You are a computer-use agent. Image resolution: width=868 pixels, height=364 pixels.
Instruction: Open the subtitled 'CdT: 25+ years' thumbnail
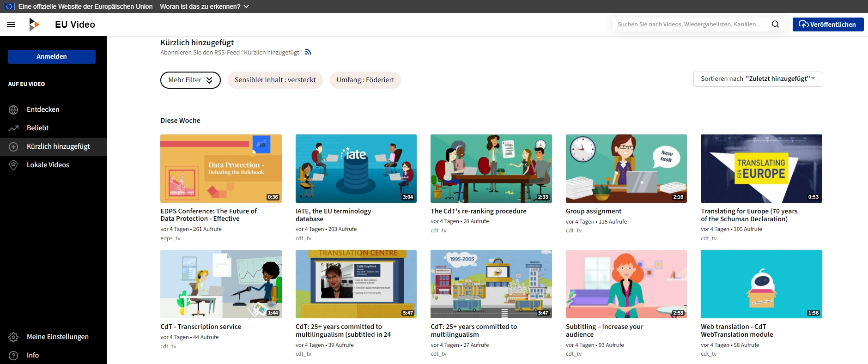point(356,284)
